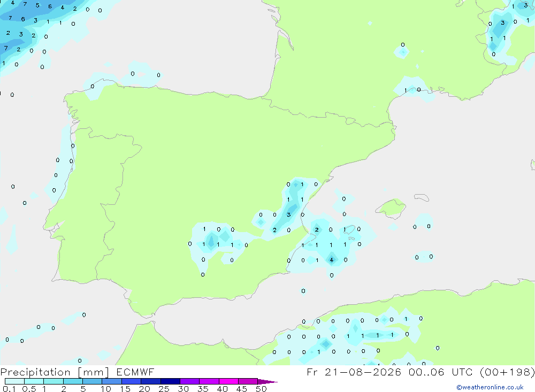The width and height of the screenshot is (535, 392).
Task: Select the 0.5–1 mm legend color box
Action: (x=34, y=381)
